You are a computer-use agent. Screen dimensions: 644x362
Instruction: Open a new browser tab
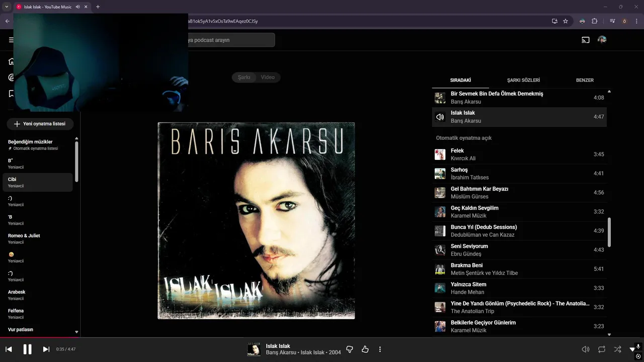tap(98, 7)
